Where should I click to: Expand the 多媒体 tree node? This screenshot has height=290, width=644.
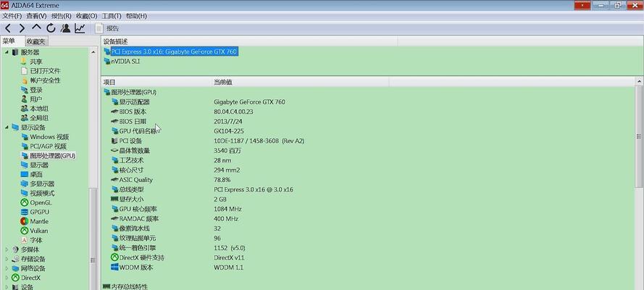click(x=7, y=249)
